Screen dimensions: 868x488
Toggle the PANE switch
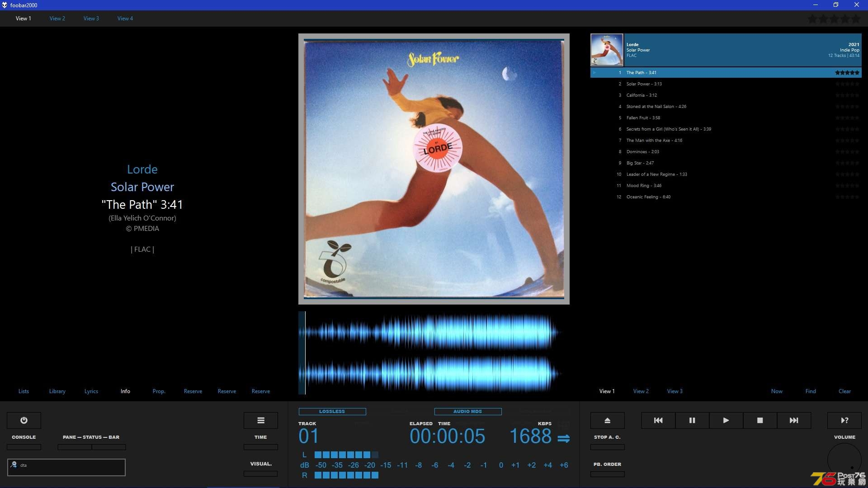[x=75, y=447]
